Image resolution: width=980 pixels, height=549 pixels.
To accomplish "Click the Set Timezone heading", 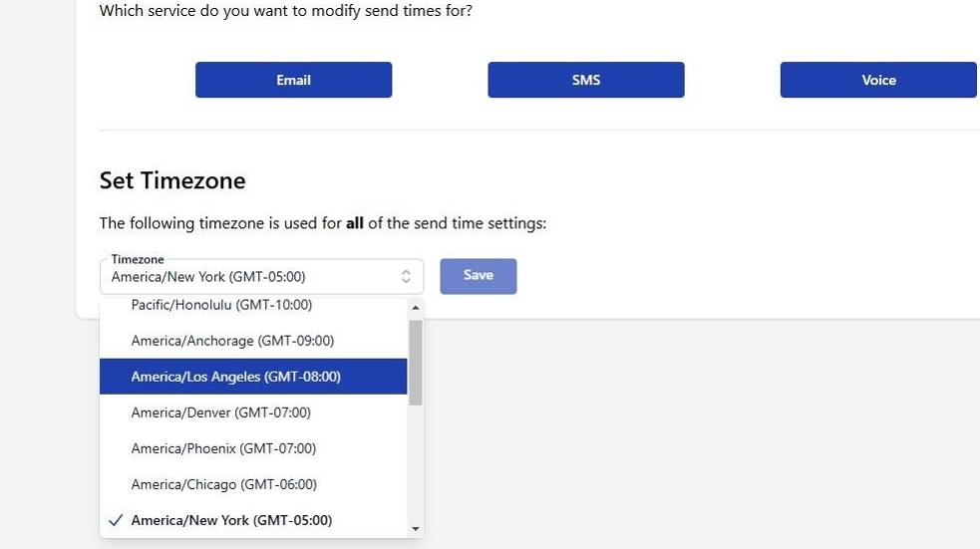I will coord(172,180).
